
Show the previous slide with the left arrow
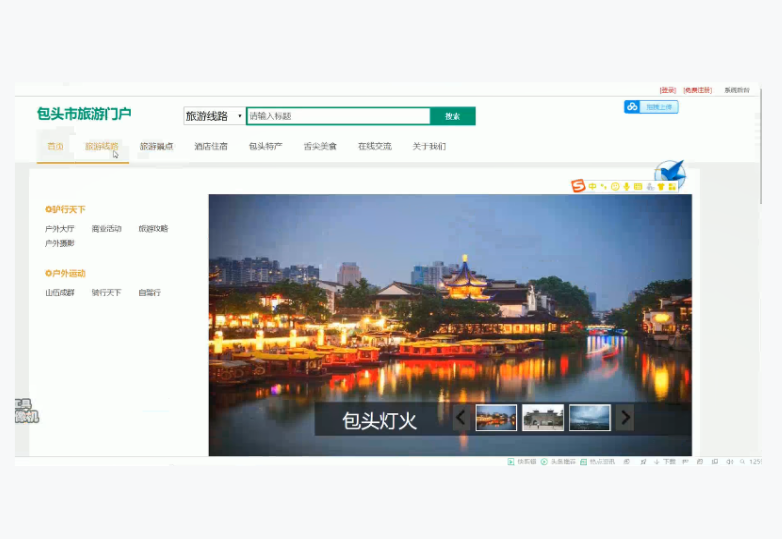tap(461, 417)
